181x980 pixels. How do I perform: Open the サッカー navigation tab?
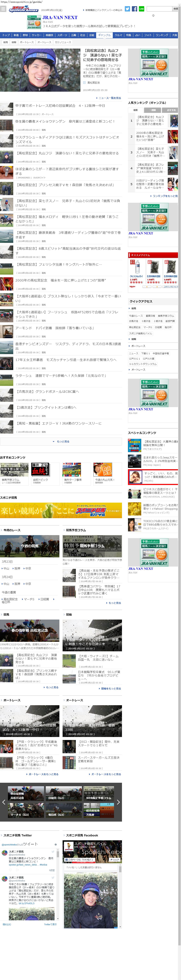point(37,35)
